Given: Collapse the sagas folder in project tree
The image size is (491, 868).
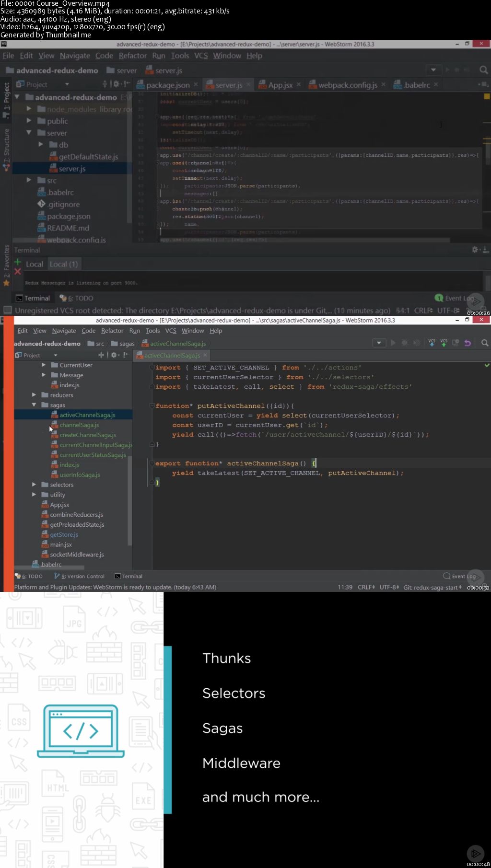Looking at the screenshot, I should point(34,405).
